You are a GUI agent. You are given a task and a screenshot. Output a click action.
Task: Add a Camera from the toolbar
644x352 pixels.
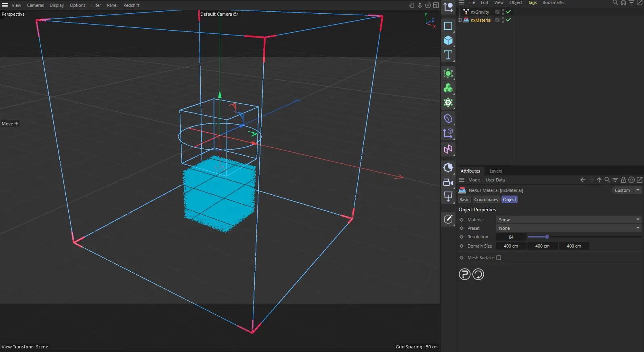click(x=448, y=182)
